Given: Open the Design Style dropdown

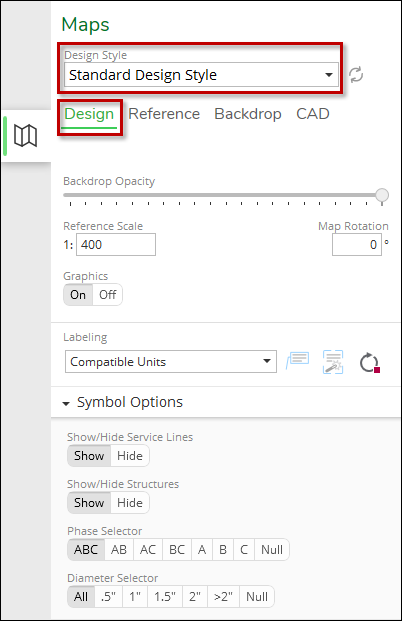Looking at the screenshot, I should (201, 75).
